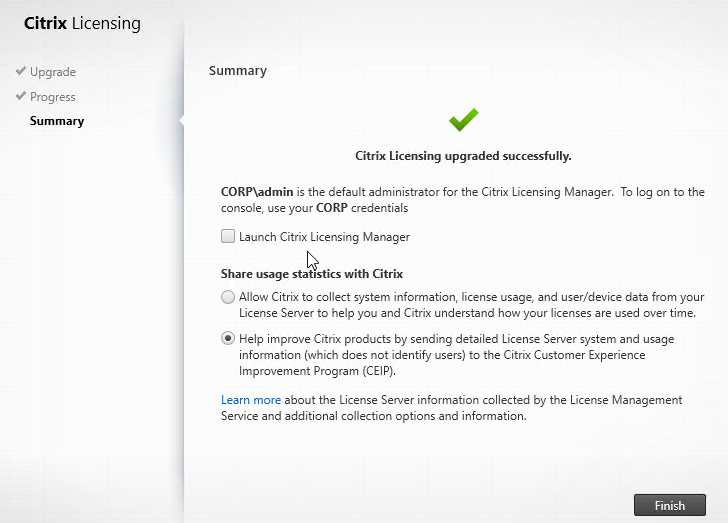Image resolution: width=728 pixels, height=523 pixels.
Task: Select the Allow Citrix to collect radio option
Action: pos(228,298)
